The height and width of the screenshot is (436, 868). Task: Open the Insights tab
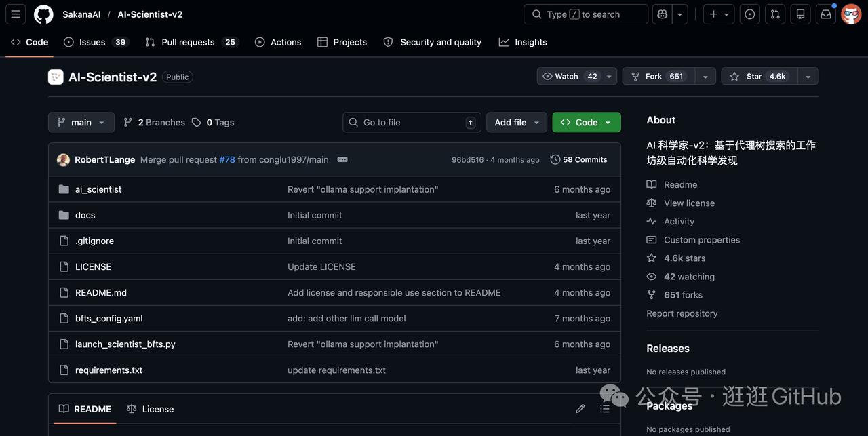point(523,42)
